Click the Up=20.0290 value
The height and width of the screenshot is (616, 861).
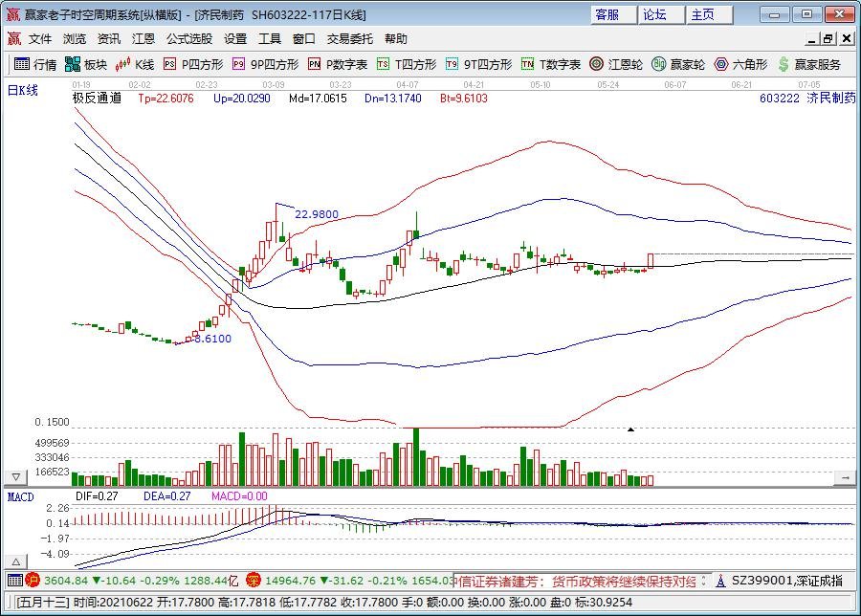click(242, 99)
